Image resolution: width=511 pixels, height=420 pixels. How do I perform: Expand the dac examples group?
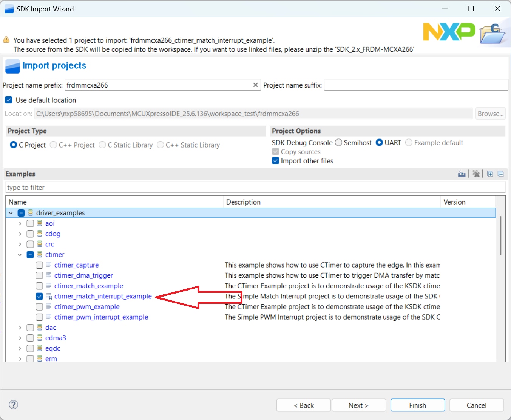tap(20, 327)
